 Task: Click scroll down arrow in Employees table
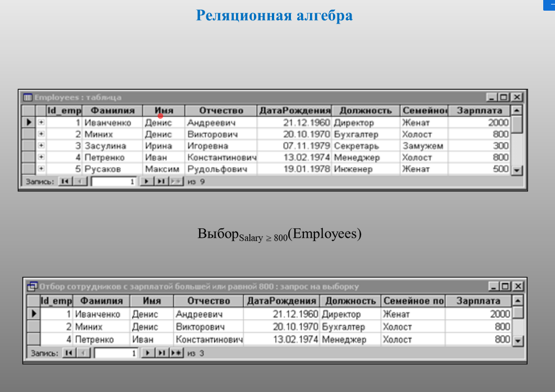(517, 170)
